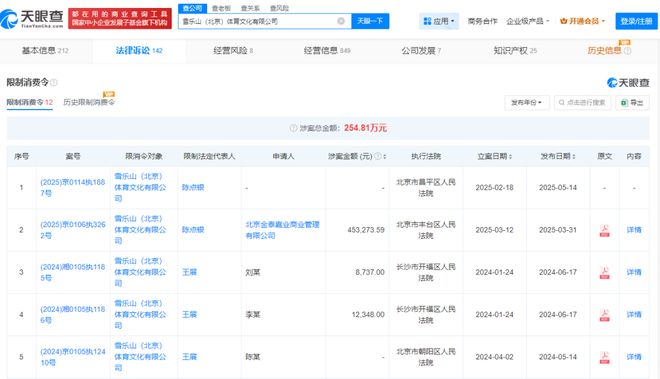660x379 pixels.
Task: Click help icon beside 历史信息 tab
Action: 627,51
